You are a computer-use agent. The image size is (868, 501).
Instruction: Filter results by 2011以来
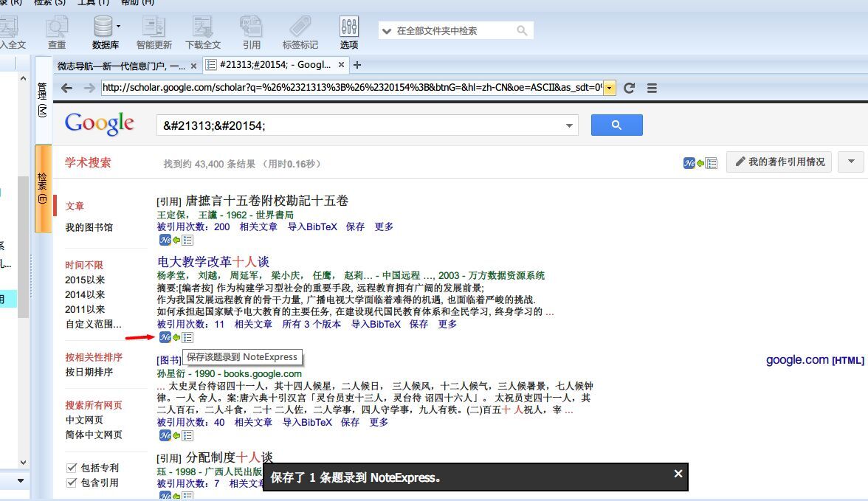pyautogui.click(x=85, y=309)
